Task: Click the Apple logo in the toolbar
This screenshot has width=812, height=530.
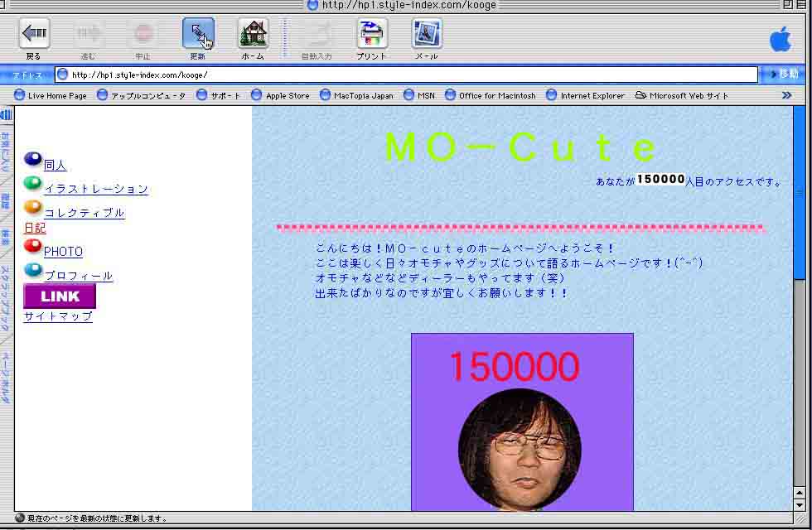Action: (x=780, y=38)
